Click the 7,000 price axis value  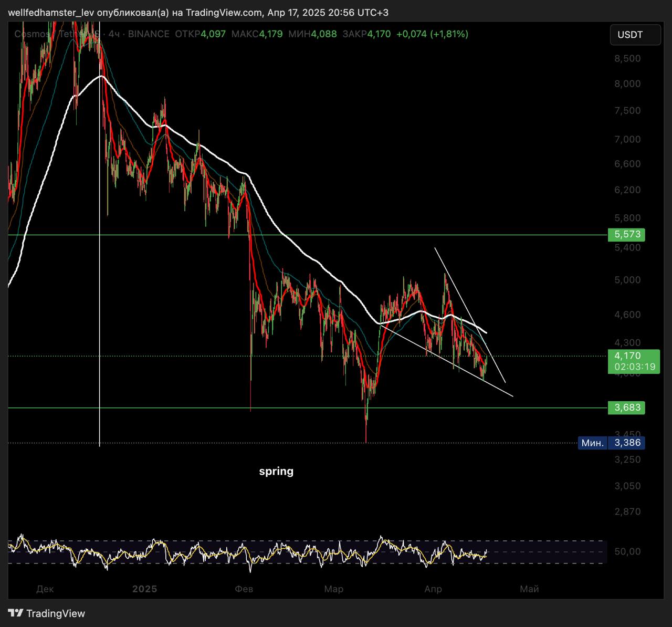click(x=627, y=139)
